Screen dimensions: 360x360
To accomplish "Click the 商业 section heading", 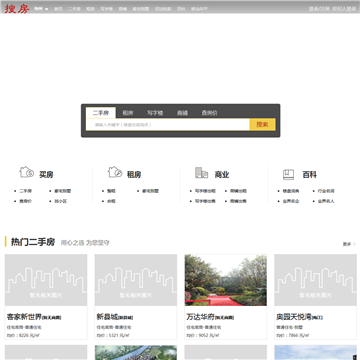I will 222,174.
